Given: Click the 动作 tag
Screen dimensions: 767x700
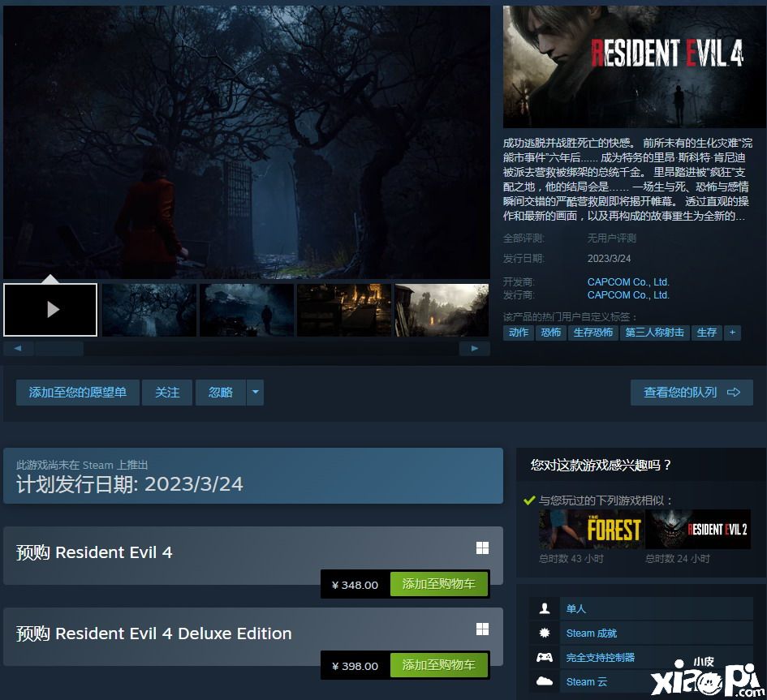Looking at the screenshot, I should click(x=519, y=333).
